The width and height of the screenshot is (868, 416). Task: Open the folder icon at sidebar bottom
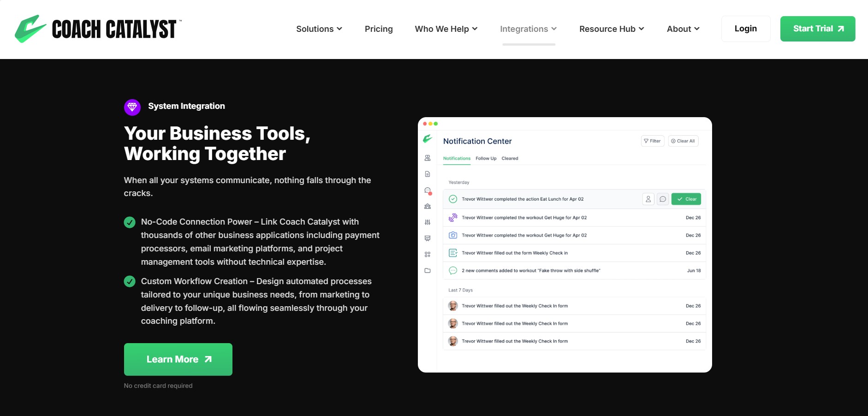[428, 271]
